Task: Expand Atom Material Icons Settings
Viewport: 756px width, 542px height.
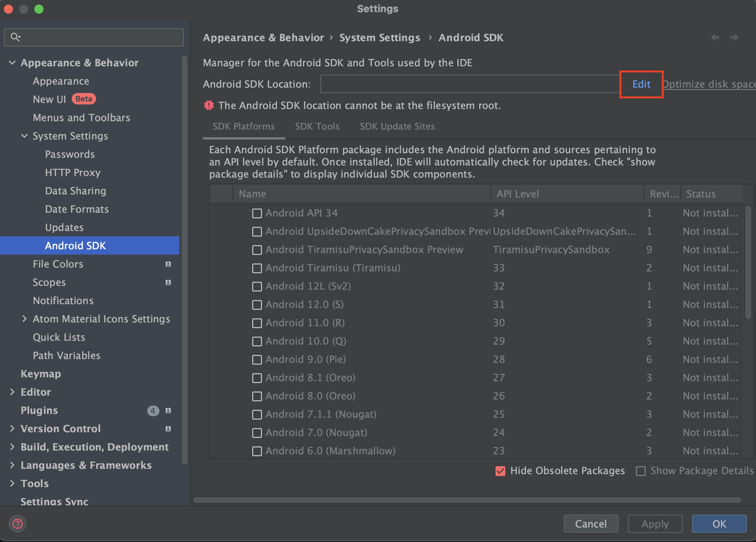Action: tap(24, 319)
